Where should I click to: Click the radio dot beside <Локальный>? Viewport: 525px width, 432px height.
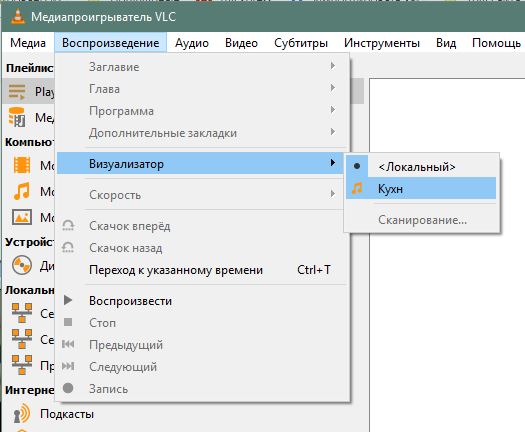(x=357, y=166)
